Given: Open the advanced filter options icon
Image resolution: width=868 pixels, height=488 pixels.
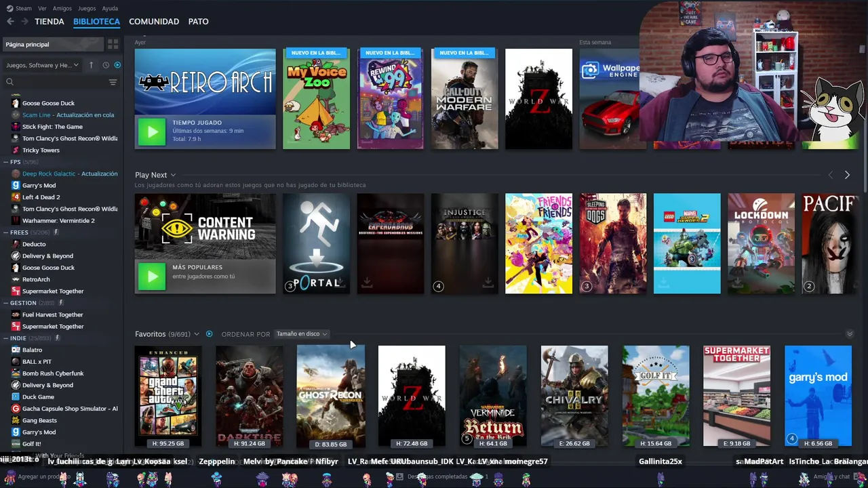Looking at the screenshot, I should [x=113, y=82].
